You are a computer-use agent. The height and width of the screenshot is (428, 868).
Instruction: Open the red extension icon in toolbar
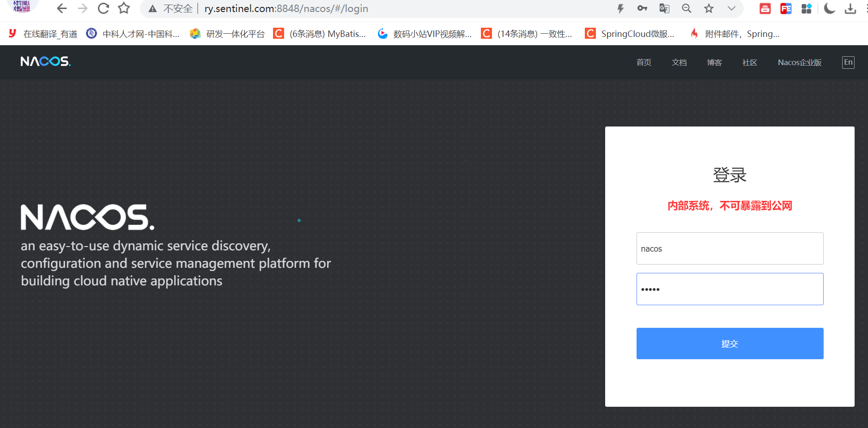point(765,8)
